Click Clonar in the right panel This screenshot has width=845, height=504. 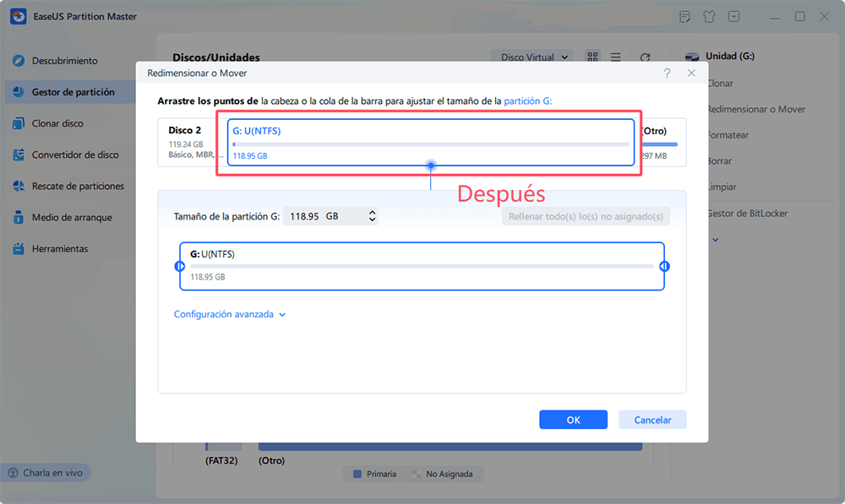720,83
